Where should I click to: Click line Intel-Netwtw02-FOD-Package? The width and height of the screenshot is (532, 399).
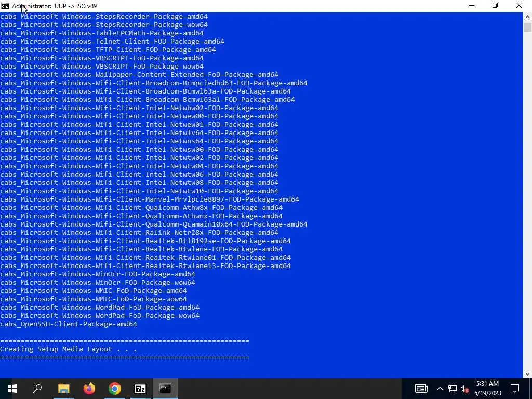[x=139, y=158]
